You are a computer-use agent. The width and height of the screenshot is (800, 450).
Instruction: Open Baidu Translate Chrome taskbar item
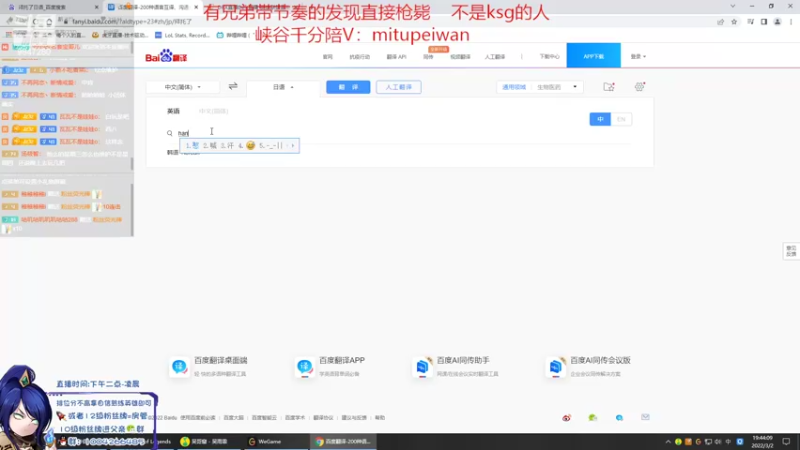[343, 441]
